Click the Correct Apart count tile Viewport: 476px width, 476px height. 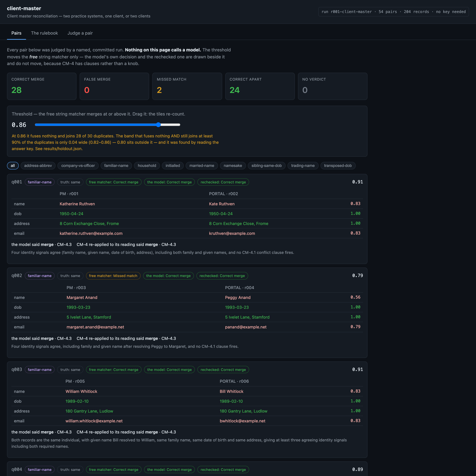pyautogui.click(x=260, y=86)
